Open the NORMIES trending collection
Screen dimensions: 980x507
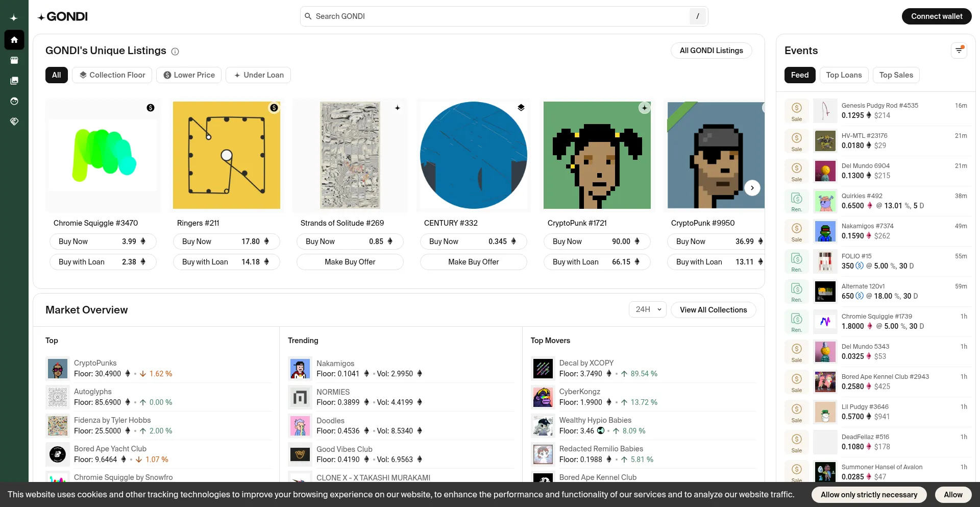[401, 397]
